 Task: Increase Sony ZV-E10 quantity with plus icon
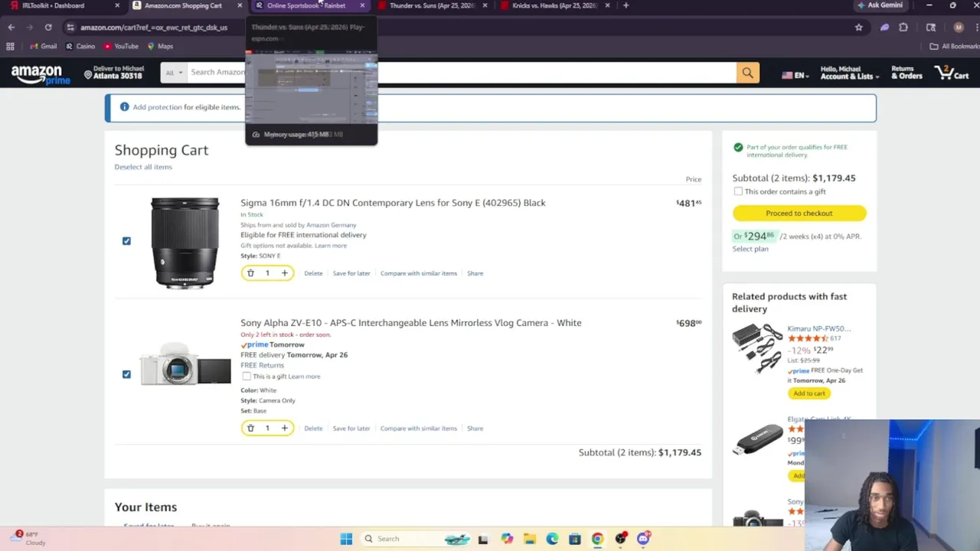284,429
